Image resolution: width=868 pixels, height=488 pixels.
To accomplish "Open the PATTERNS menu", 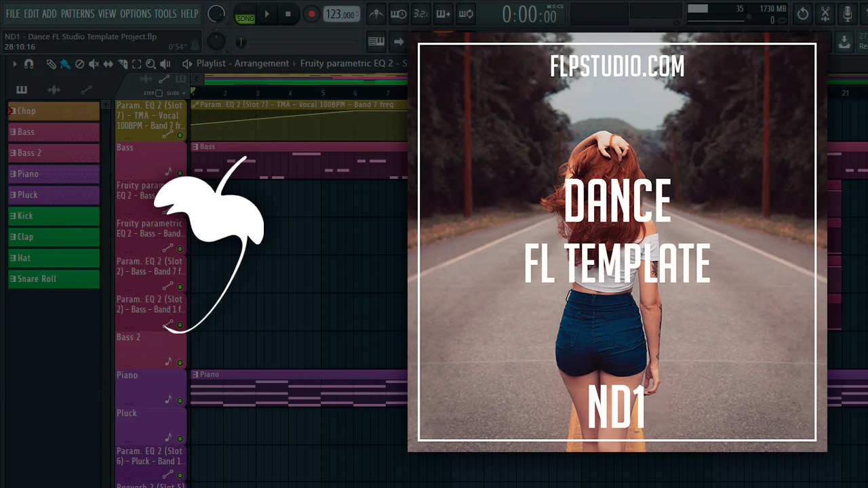I will tap(77, 14).
